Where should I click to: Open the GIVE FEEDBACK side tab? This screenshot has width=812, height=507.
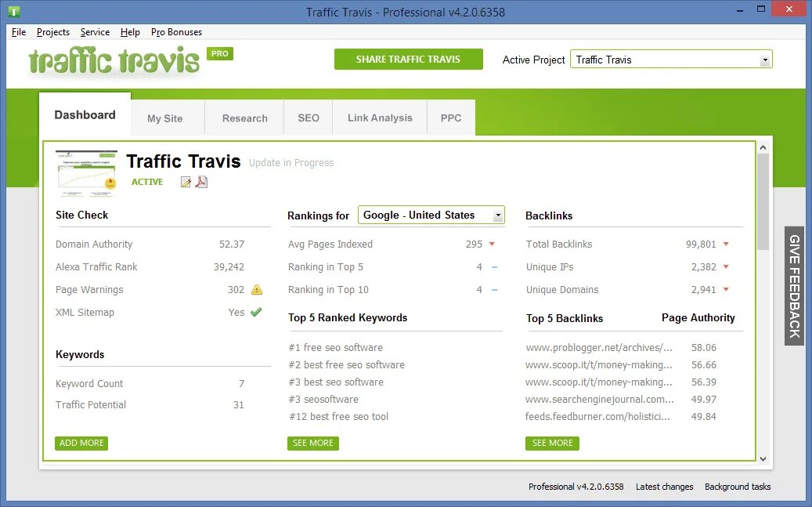(795, 286)
